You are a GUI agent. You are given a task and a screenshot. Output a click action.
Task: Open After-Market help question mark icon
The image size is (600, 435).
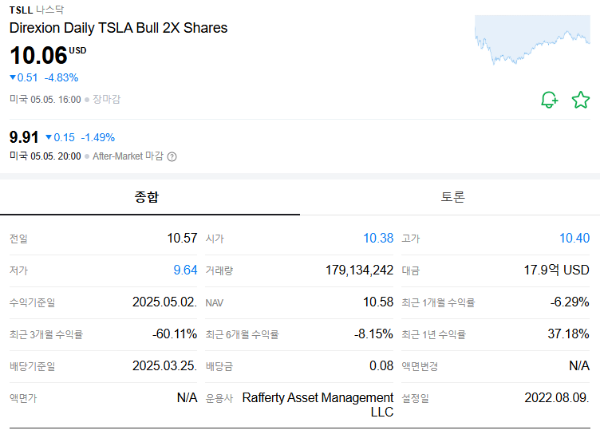point(172,156)
